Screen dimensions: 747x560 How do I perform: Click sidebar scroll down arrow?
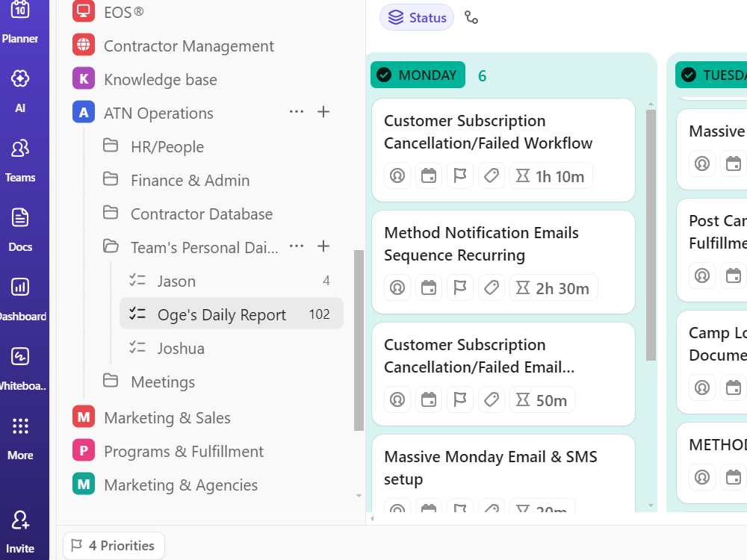pos(359,496)
